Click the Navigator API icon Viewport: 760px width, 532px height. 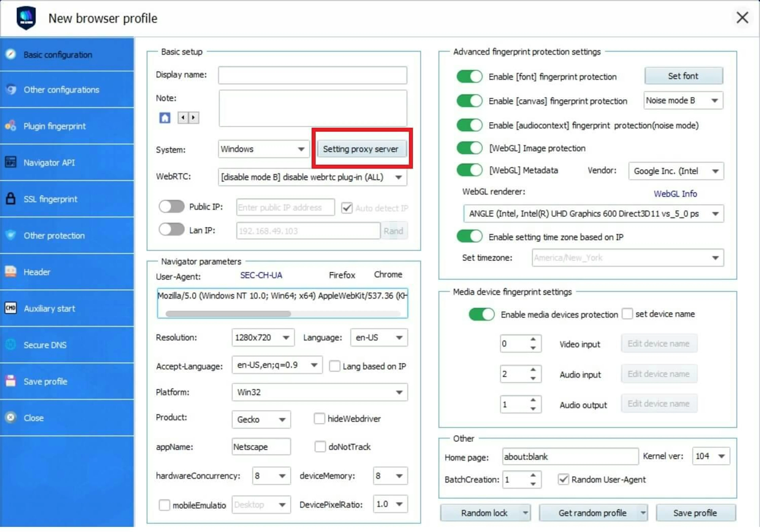[x=11, y=162]
